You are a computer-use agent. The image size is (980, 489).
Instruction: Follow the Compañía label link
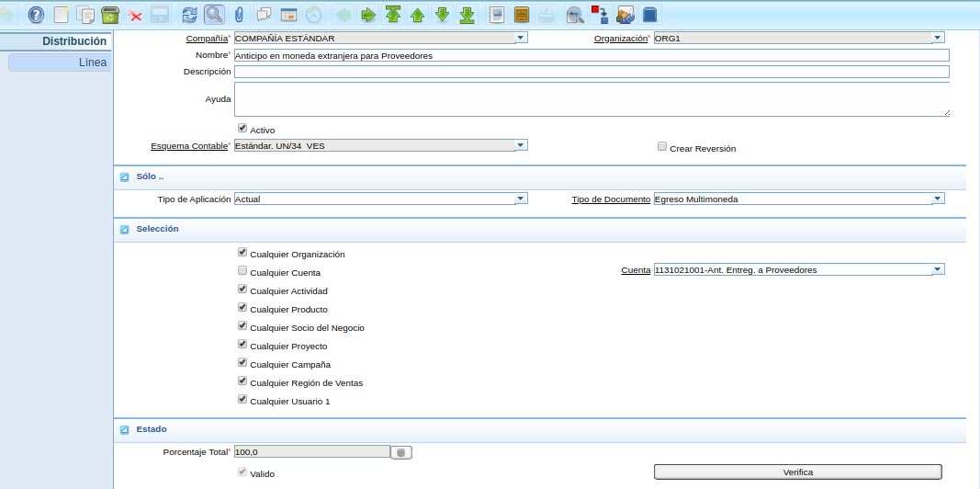(x=207, y=39)
